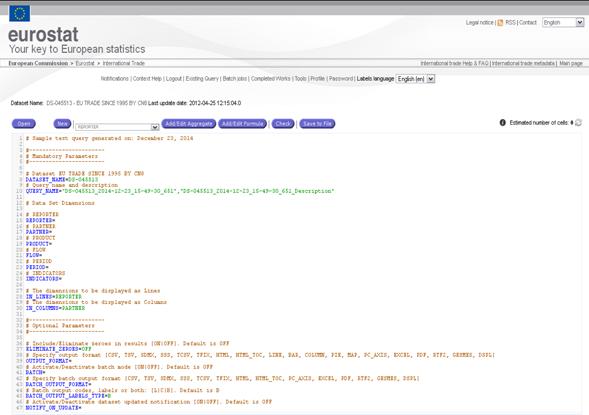Screen dimensions: 589x415
Task: Click the eurostat title logo
Action: click(43, 35)
